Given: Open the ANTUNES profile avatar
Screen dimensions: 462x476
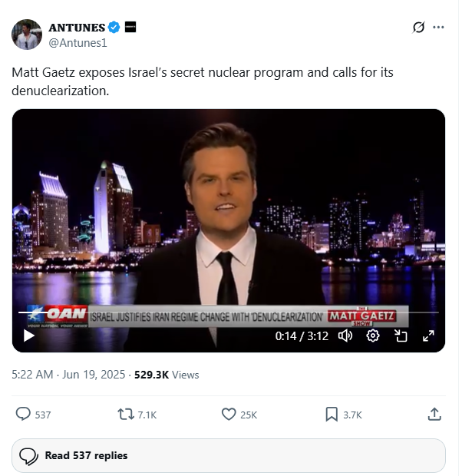Looking at the screenshot, I should [27, 35].
